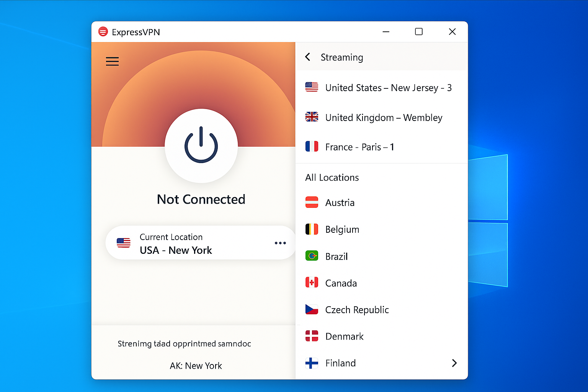Click the AK: New York label

(x=196, y=366)
